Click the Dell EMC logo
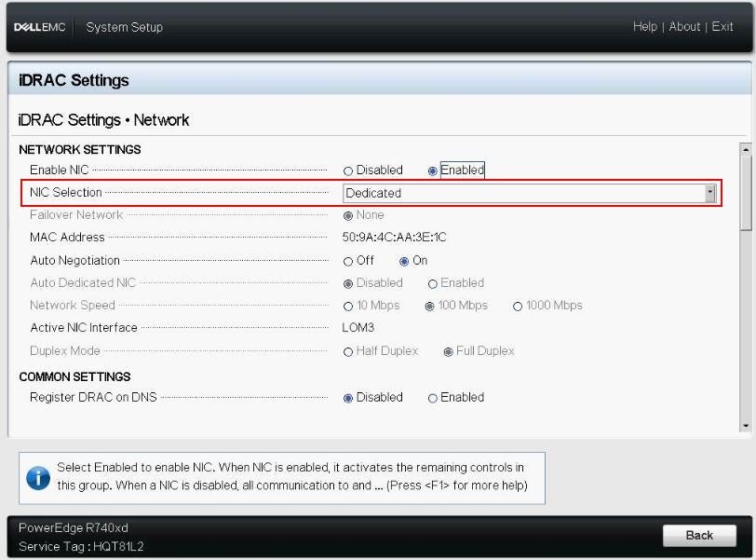This screenshot has width=756, height=560. (38, 26)
